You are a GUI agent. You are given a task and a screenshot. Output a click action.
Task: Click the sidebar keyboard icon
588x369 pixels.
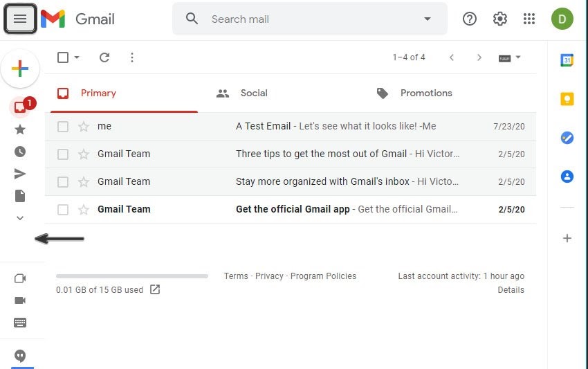pos(20,323)
